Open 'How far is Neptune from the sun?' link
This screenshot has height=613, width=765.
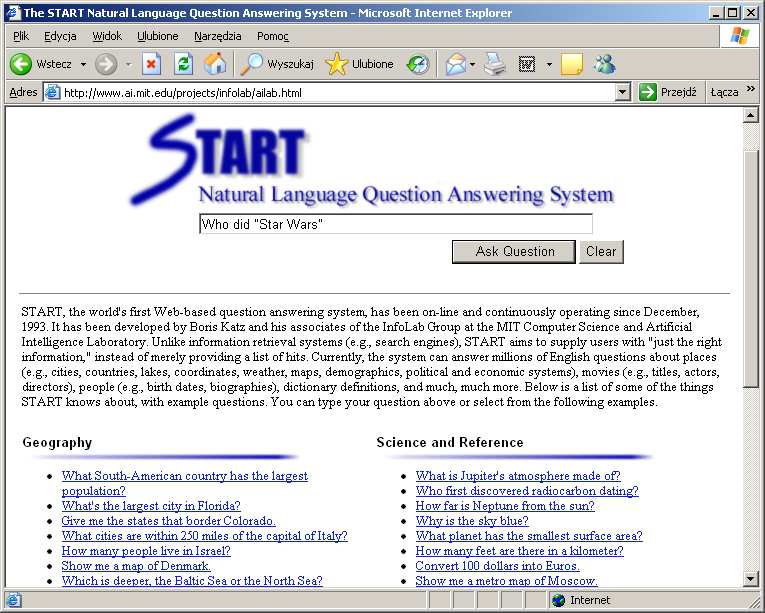[504, 506]
